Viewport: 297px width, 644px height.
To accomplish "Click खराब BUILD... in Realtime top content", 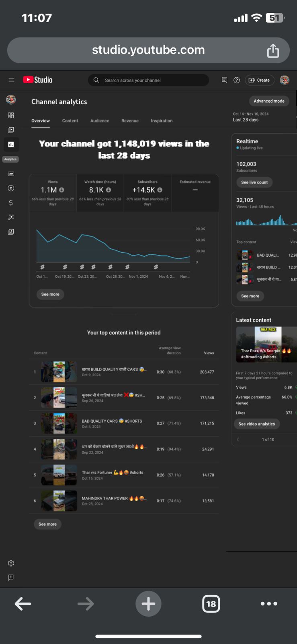I will [x=268, y=267].
